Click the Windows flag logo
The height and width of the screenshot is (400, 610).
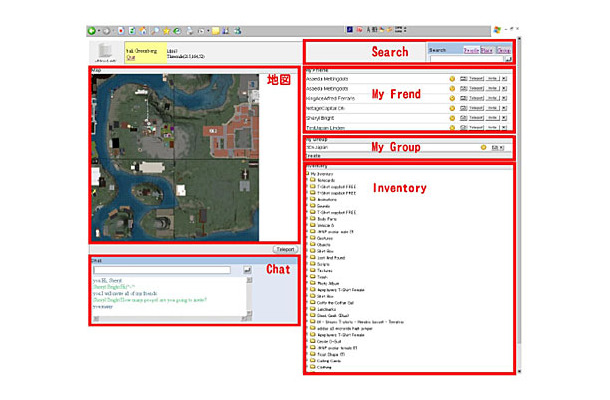point(497,30)
